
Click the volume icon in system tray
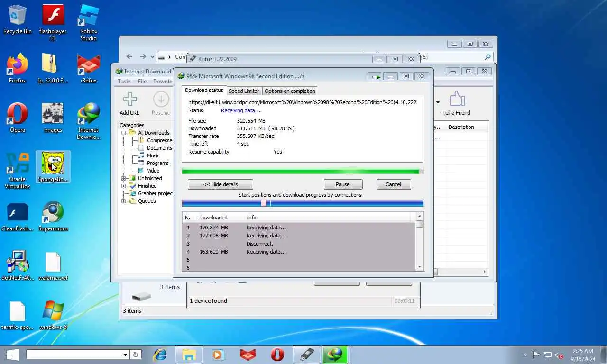[x=560, y=355]
